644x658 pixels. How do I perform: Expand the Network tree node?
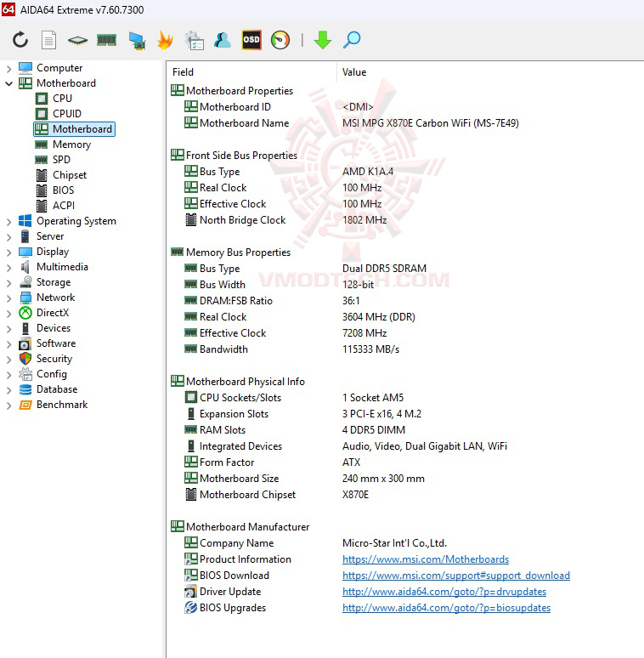[8, 298]
